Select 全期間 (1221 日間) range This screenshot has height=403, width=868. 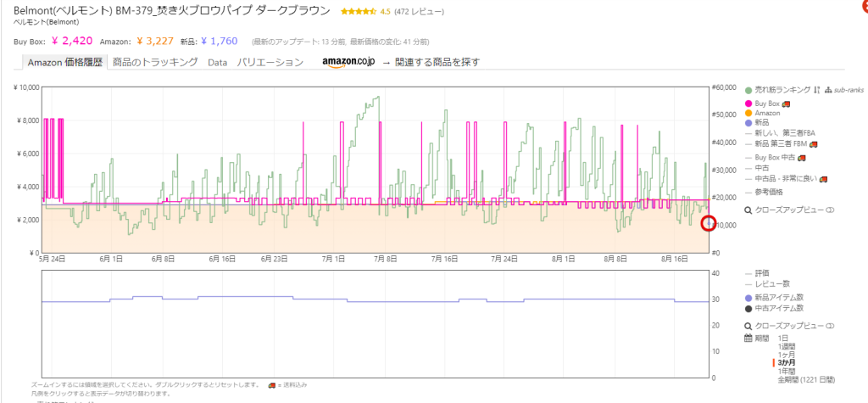pos(805,378)
